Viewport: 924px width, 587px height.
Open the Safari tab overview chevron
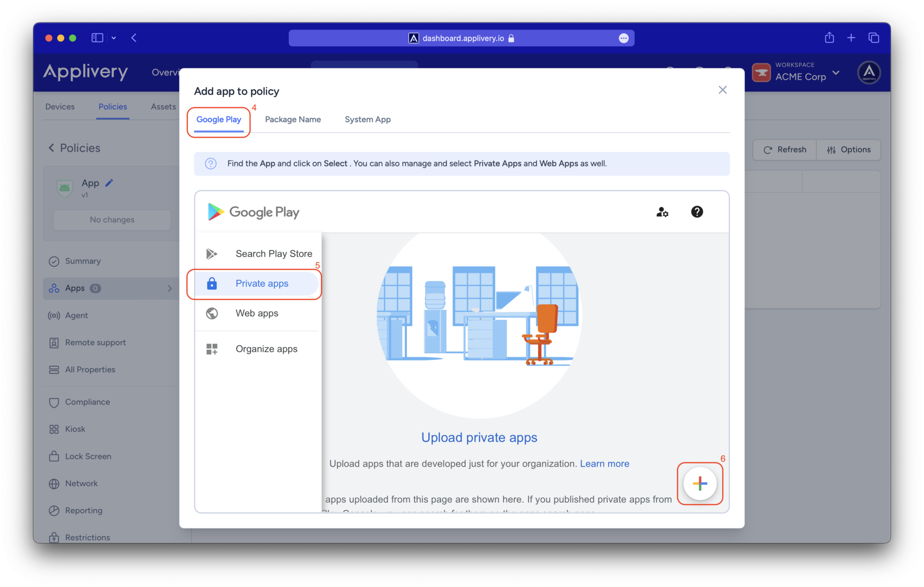tap(114, 38)
